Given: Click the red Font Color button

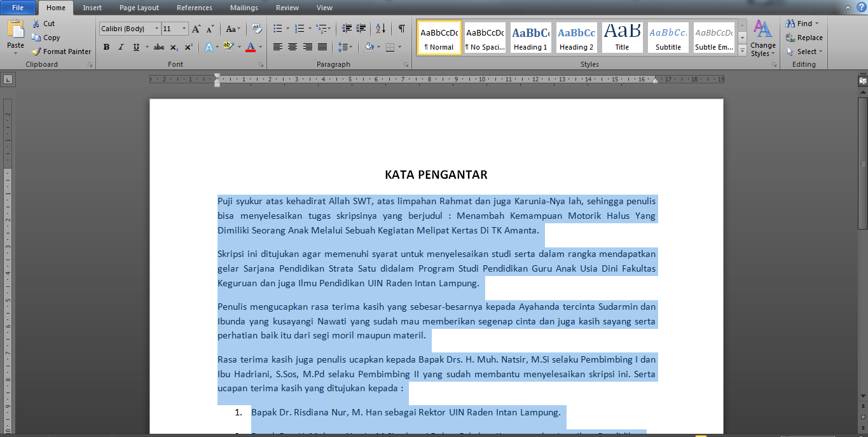Looking at the screenshot, I should 251,47.
